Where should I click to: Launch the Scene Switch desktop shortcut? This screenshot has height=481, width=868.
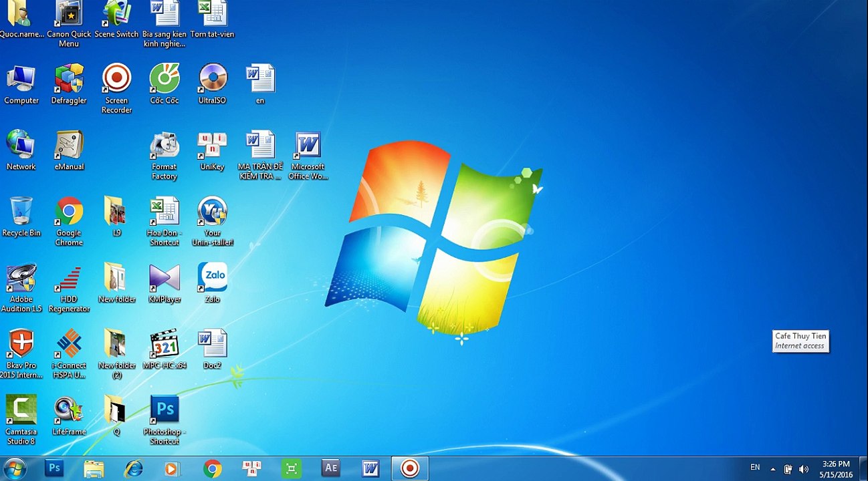click(x=116, y=20)
